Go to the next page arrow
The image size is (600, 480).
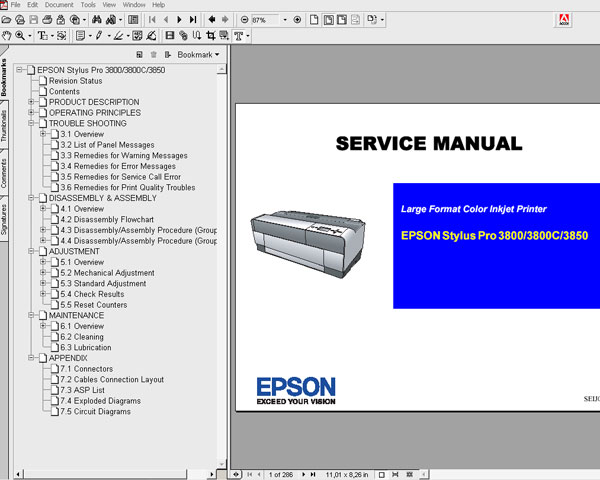coord(179,20)
